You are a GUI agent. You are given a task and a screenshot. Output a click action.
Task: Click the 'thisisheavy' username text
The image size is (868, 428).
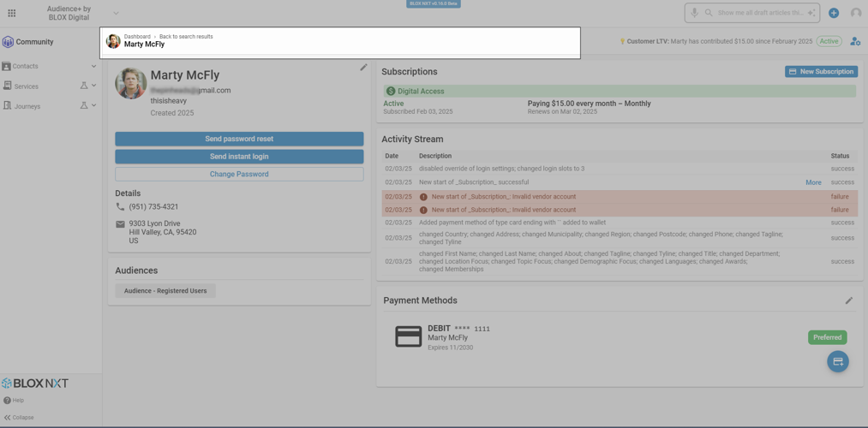point(168,102)
